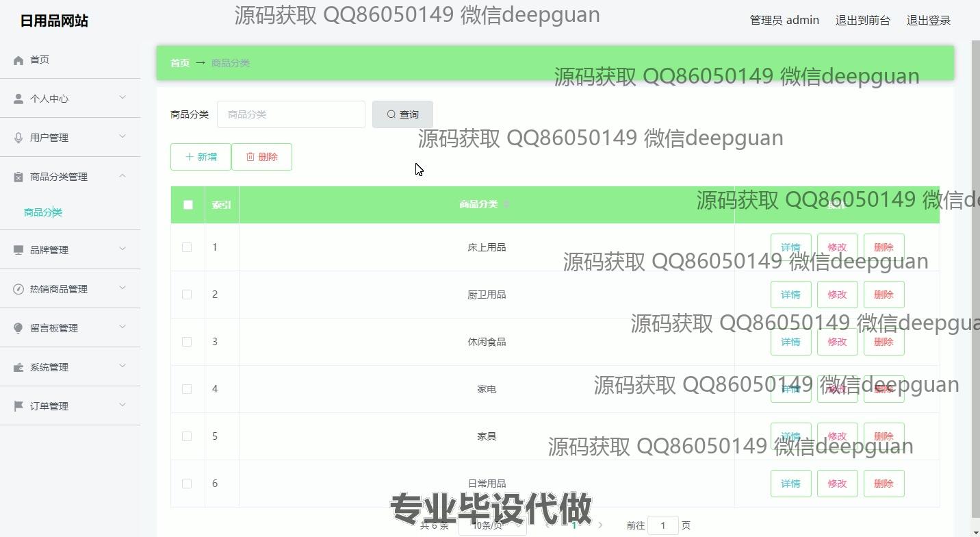
Task: Select the checkbox for row 2 厨卫用品
Action: coord(187,295)
